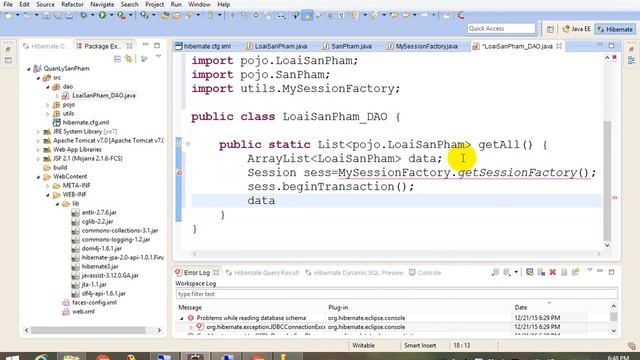Viewport: 640px width, 360px height.
Task: Click the Restore Log icon
Action: [576, 272]
